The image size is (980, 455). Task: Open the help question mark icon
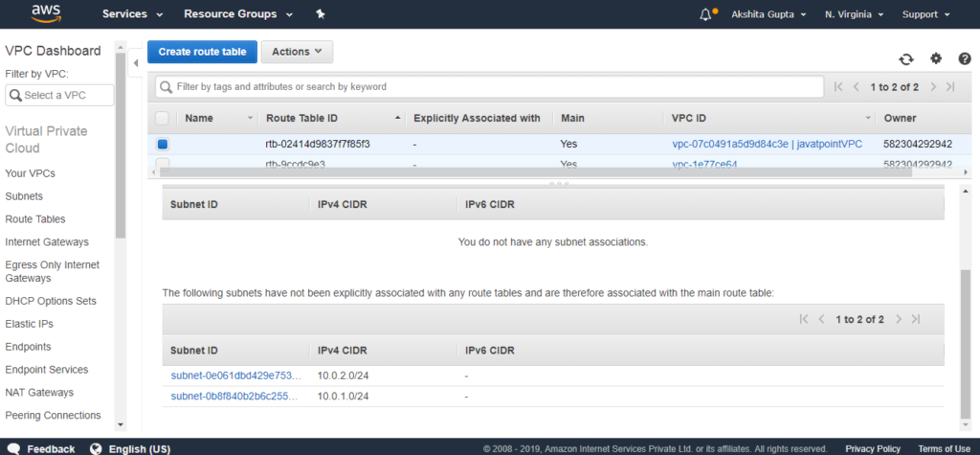coord(965,58)
